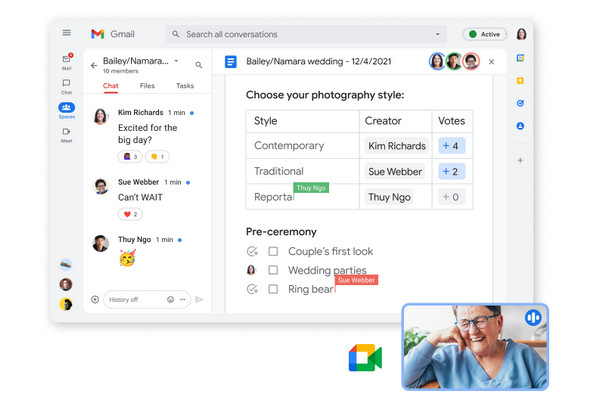The height and width of the screenshot is (413, 600).
Task: Switch to the Chat tab
Action: pyautogui.click(x=111, y=86)
